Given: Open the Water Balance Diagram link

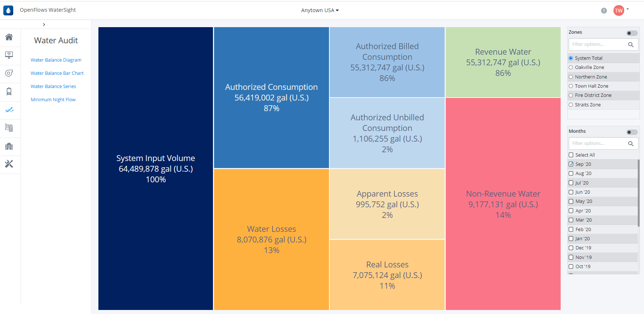Looking at the screenshot, I should point(56,60).
